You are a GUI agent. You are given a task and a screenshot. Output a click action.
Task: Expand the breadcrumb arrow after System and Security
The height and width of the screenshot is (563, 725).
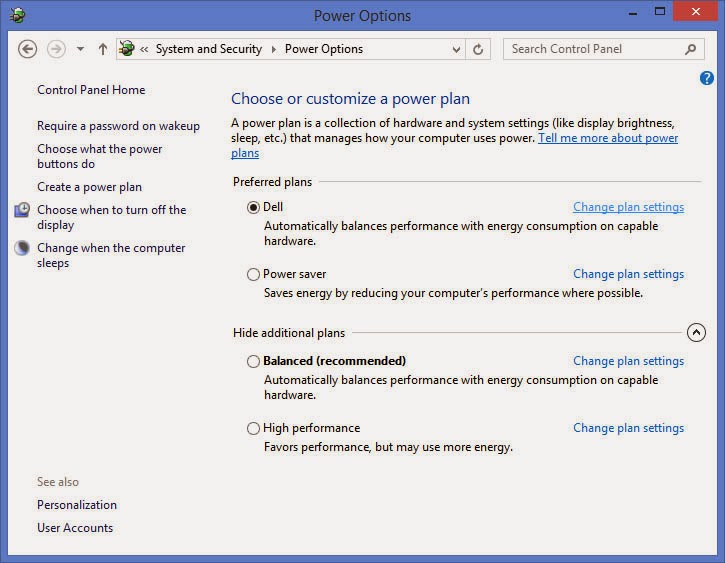click(x=274, y=49)
